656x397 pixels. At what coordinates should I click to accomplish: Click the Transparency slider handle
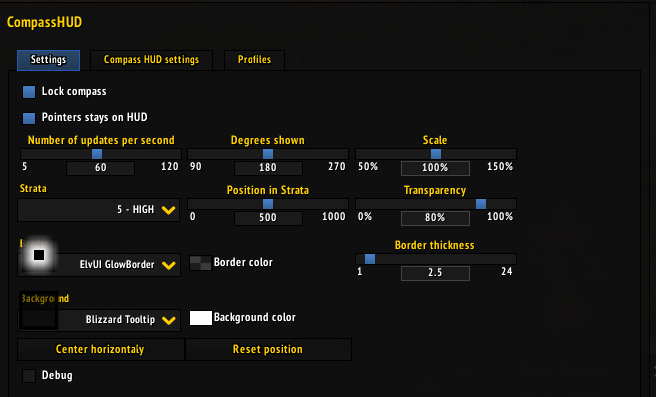(x=481, y=204)
